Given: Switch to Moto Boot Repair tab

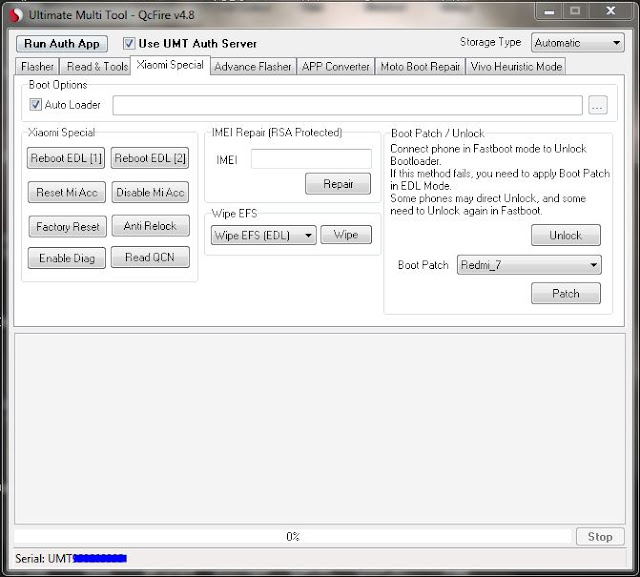Looking at the screenshot, I should pyautogui.click(x=420, y=67).
